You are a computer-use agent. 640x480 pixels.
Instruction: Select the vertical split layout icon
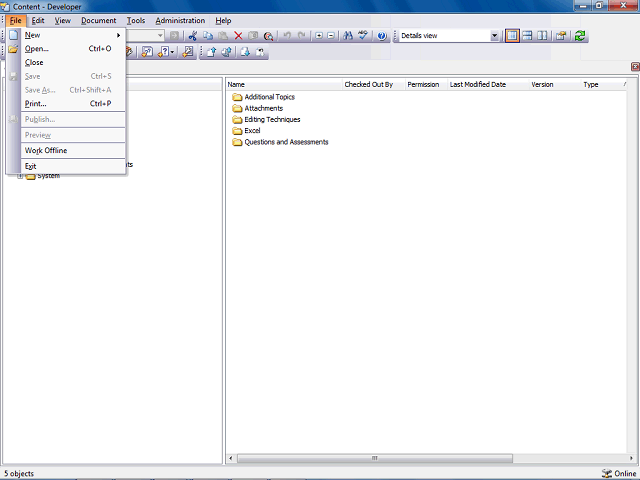tap(542, 36)
